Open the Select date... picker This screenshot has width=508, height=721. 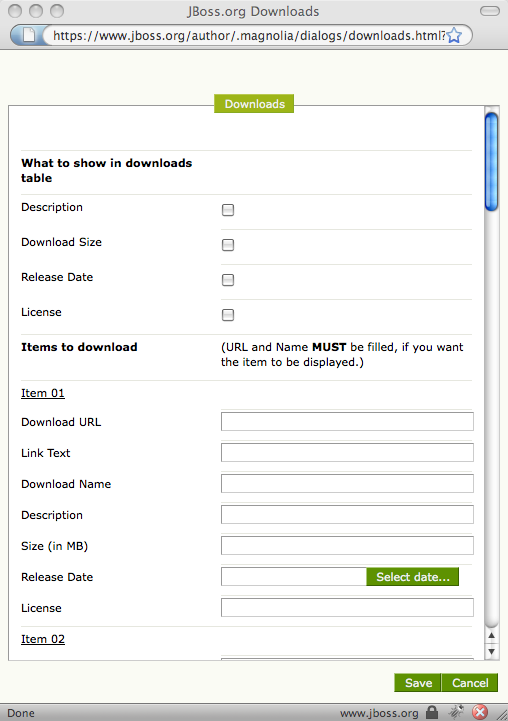tap(412, 577)
